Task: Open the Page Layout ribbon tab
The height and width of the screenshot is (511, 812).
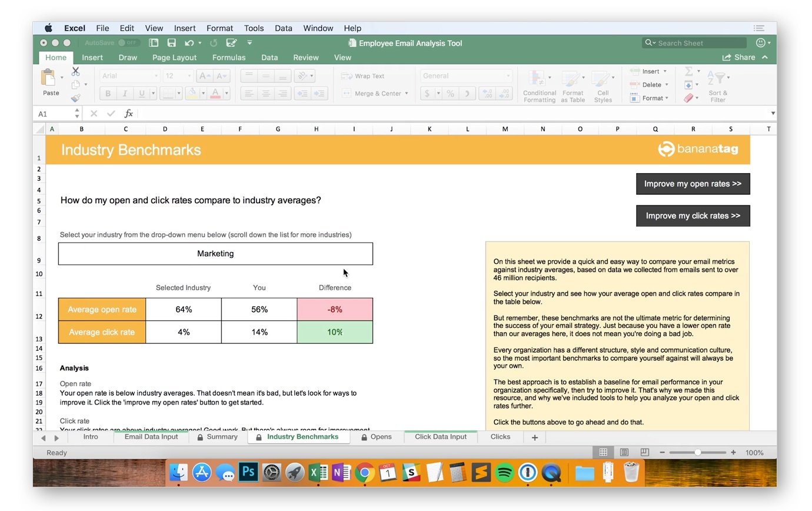Action: tap(174, 57)
